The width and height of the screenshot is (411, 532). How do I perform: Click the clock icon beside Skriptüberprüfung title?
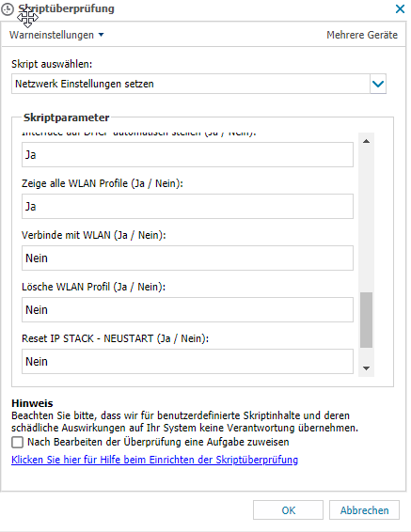click(x=8, y=9)
